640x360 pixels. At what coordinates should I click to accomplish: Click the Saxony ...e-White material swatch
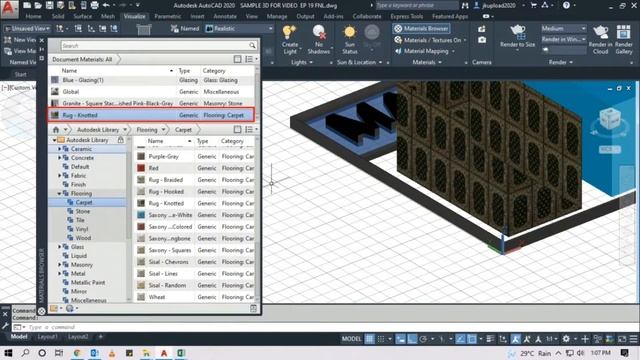click(141, 215)
